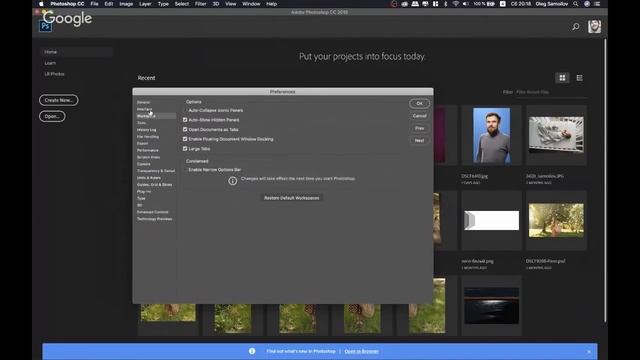Select Export in the Preferences list
Viewport: 640px width, 360px height.
pos(142,144)
